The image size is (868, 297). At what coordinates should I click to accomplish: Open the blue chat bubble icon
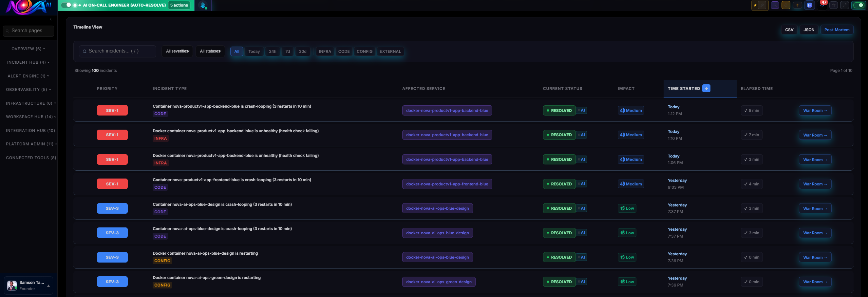[809, 5]
